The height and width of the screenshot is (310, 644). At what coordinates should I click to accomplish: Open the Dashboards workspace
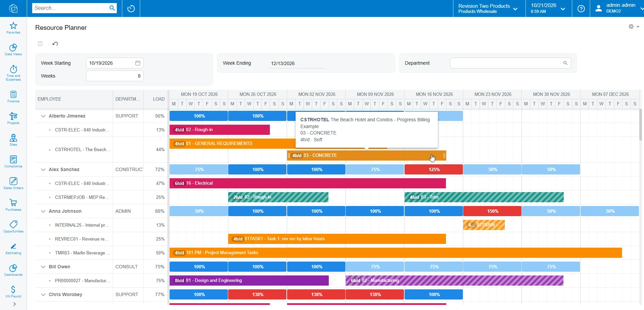(13, 270)
